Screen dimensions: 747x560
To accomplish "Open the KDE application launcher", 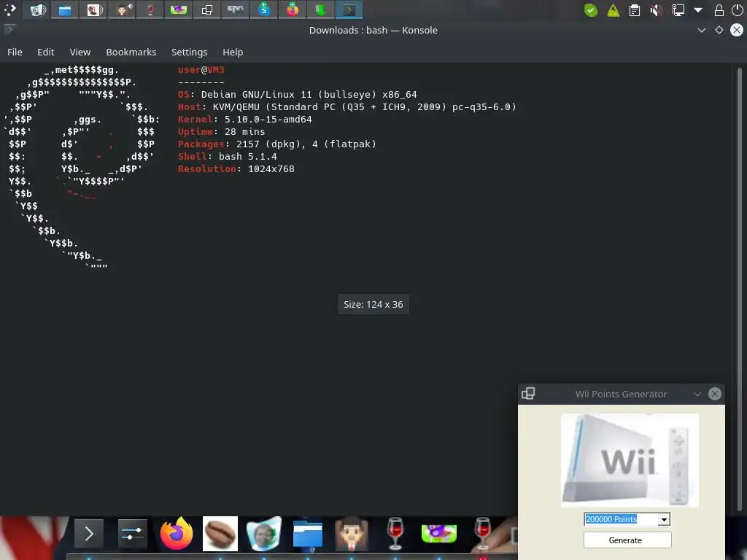I will (x=10, y=10).
